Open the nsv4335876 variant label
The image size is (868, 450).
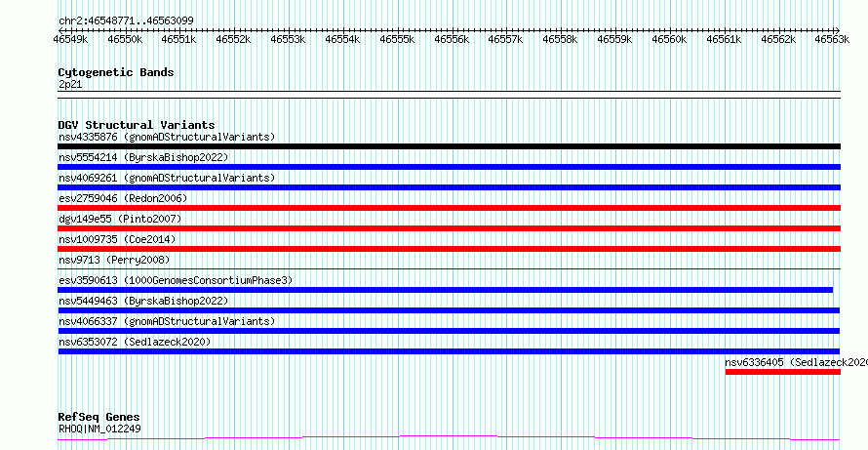(x=167, y=137)
